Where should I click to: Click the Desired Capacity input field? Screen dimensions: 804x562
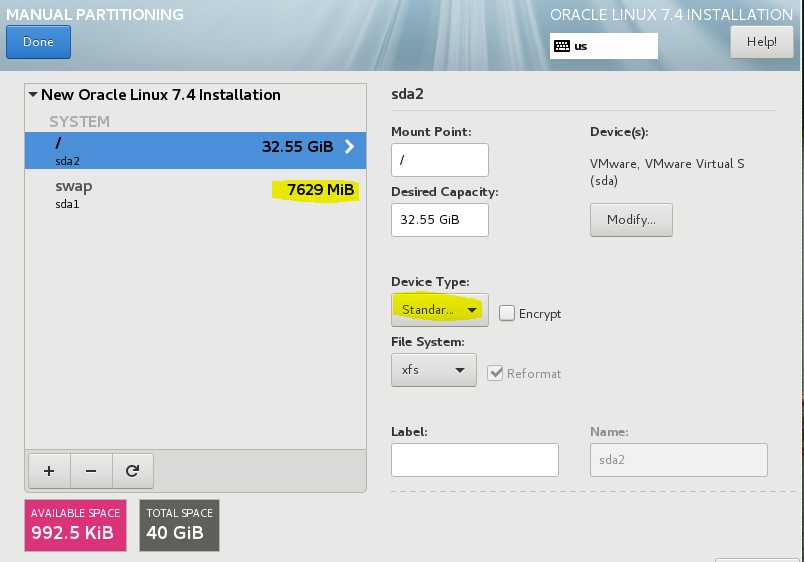[439, 220]
